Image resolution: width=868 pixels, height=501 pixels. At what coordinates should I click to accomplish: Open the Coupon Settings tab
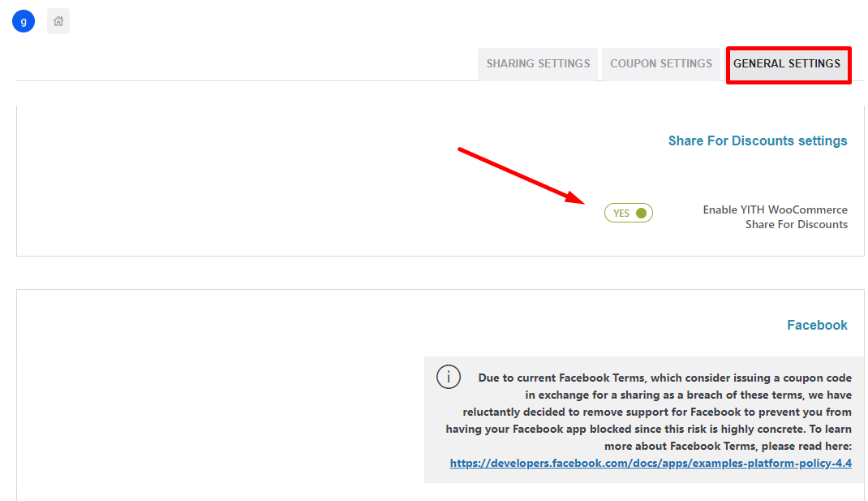click(661, 63)
